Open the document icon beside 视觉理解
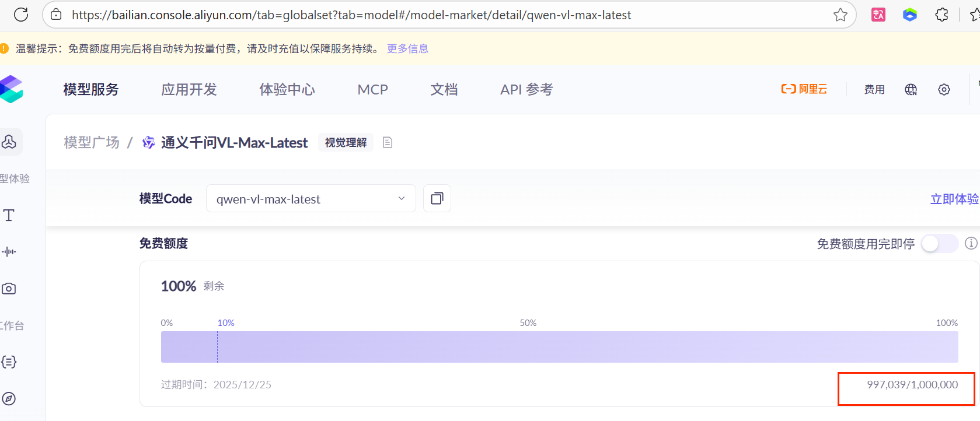 [388, 142]
